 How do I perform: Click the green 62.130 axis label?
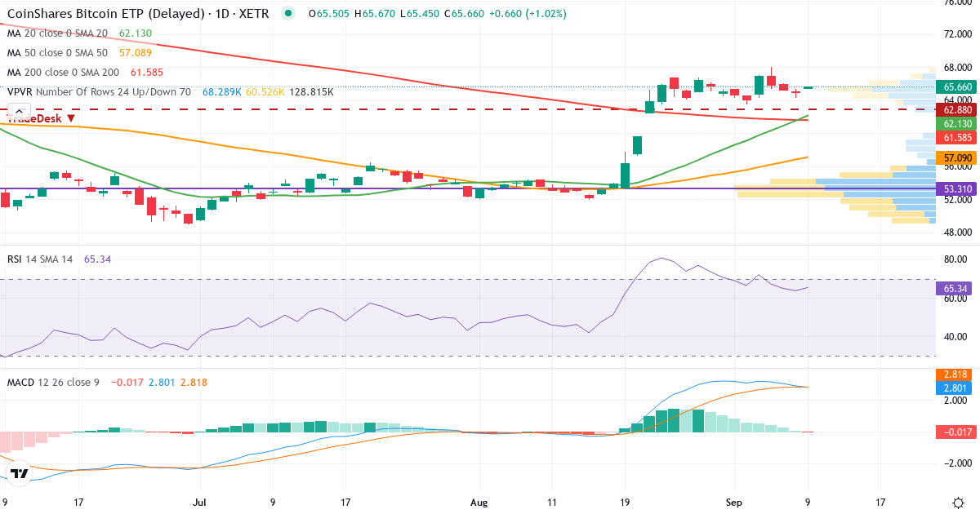(x=956, y=123)
